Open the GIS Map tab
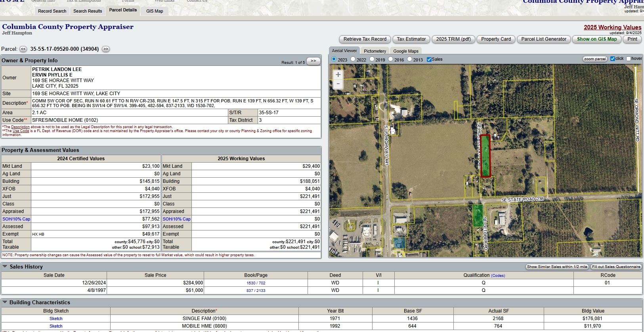The image size is (644, 332). (x=155, y=11)
